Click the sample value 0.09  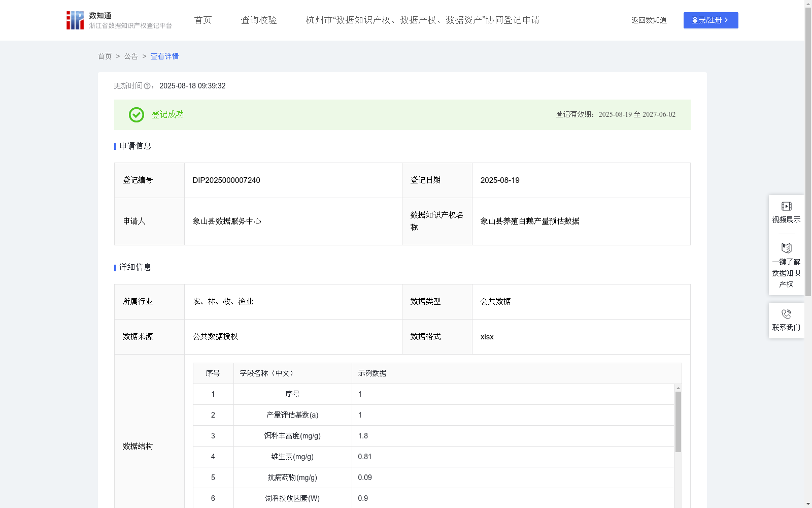(364, 478)
